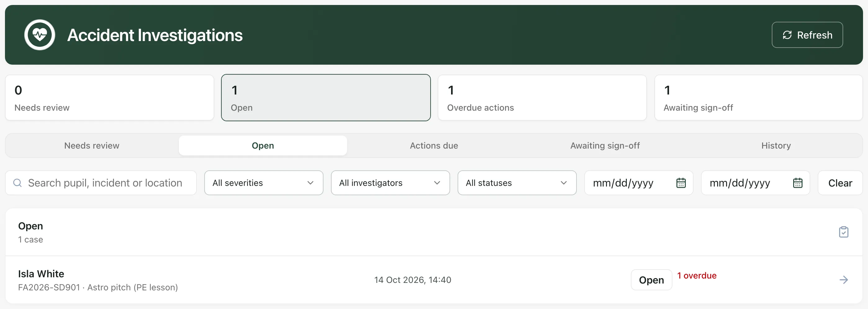Expand the All investigators dropdown
Image resolution: width=868 pixels, height=309 pixels.
[390, 183]
